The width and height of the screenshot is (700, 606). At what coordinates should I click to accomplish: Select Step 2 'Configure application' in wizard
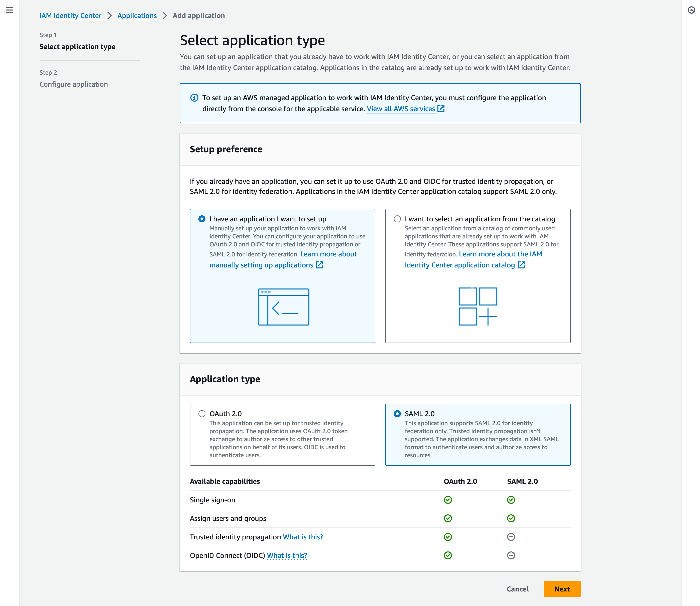74,84
